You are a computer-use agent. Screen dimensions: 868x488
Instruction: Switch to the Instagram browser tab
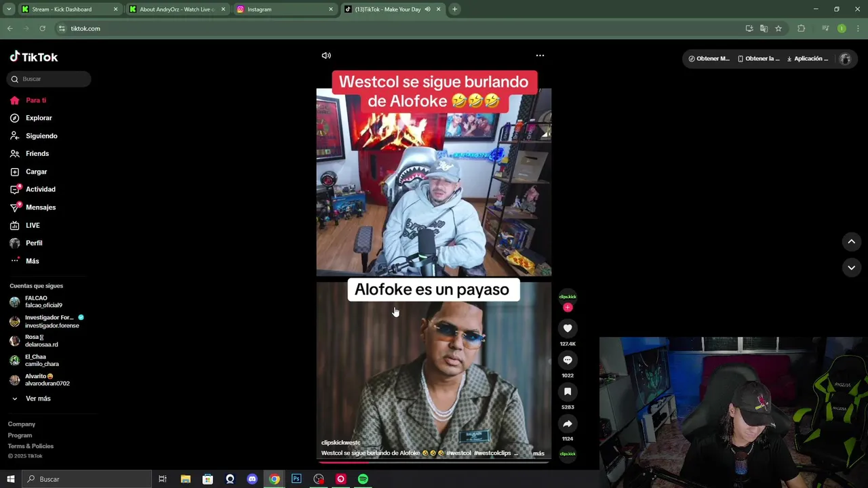(x=285, y=9)
